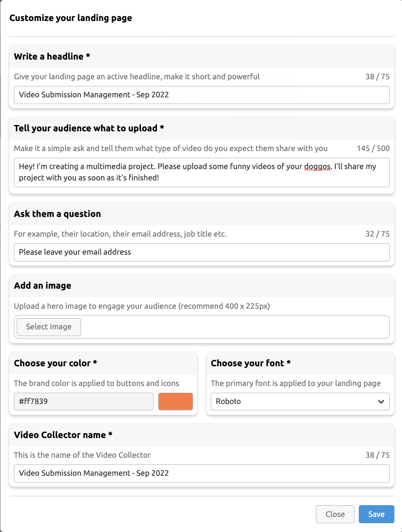
Task: Select the headline text 'Video Submission Management - Sep 2022'
Action: pyautogui.click(x=93, y=95)
